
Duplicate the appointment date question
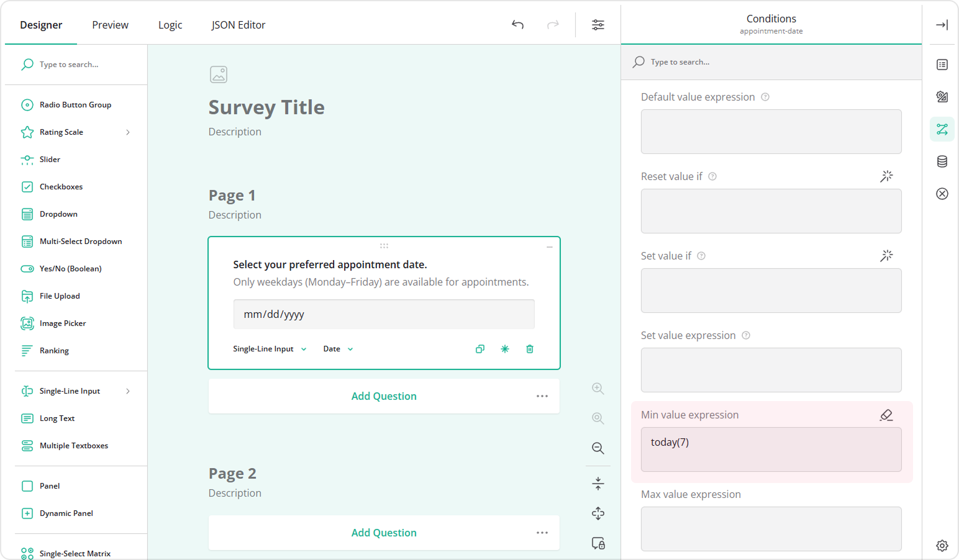click(x=479, y=349)
